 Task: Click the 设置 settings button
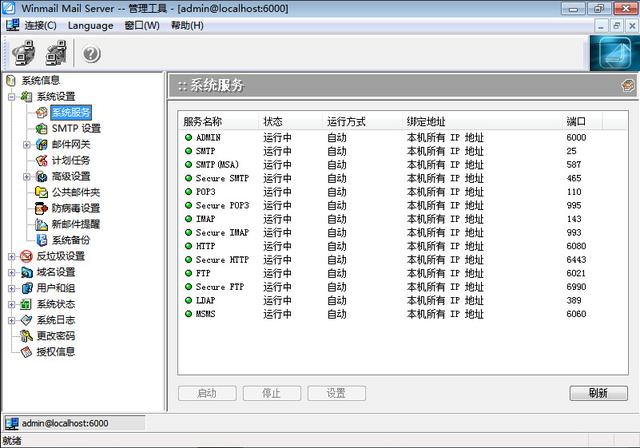tap(337, 393)
